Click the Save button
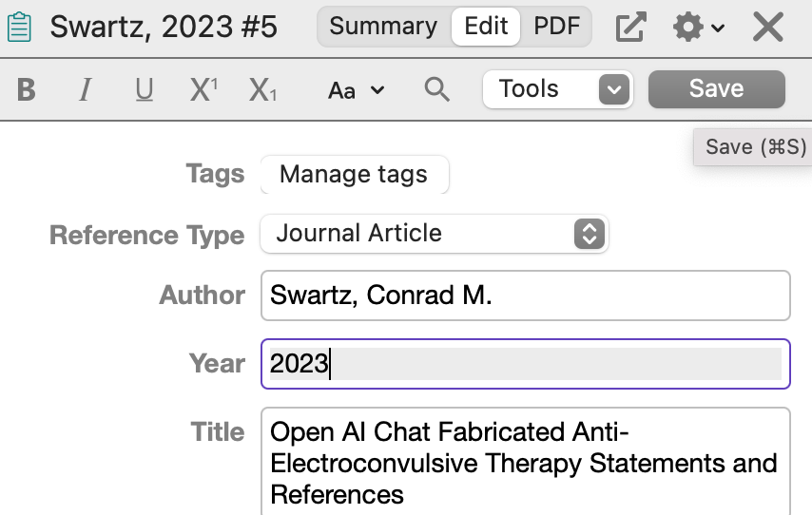 [x=717, y=89]
